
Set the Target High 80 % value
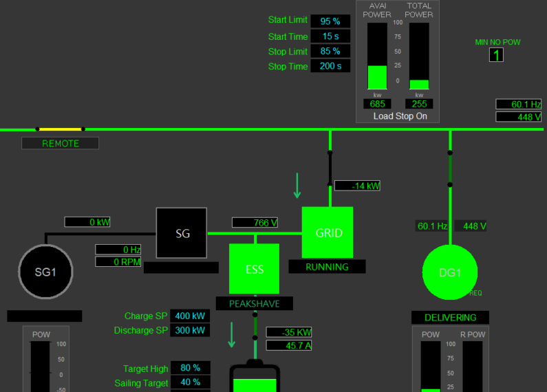(x=191, y=368)
